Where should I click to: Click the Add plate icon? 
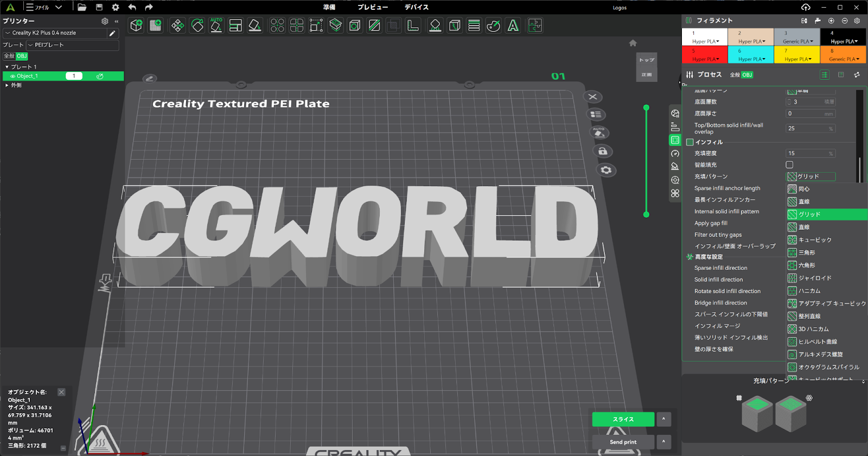pyautogui.click(x=156, y=26)
